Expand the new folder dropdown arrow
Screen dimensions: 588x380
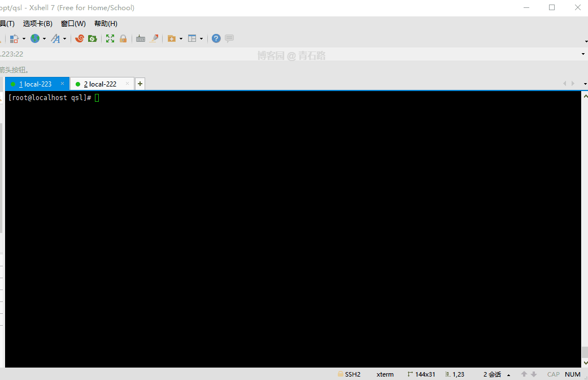[x=181, y=38]
